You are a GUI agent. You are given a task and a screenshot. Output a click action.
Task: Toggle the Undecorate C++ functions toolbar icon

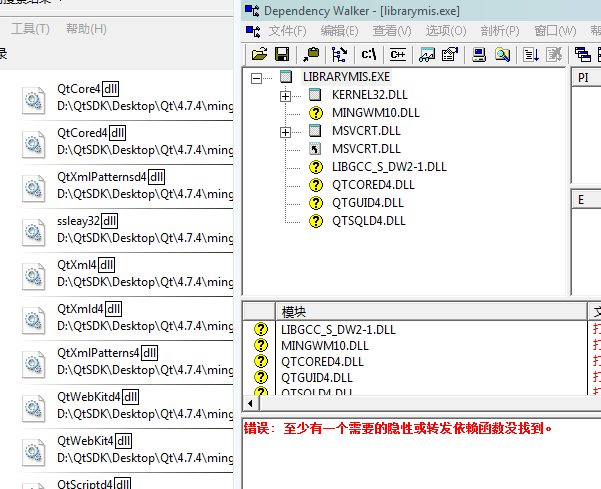coord(397,54)
